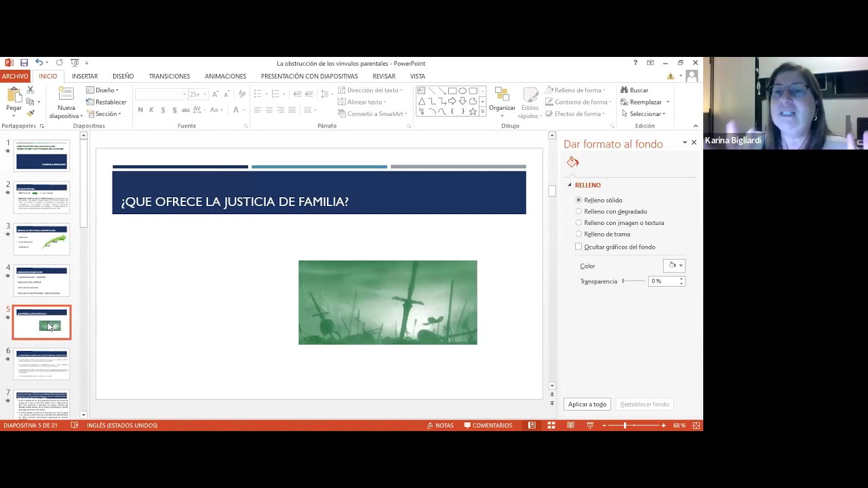
Task: Copy selection using the Copy icon
Action: [30, 102]
